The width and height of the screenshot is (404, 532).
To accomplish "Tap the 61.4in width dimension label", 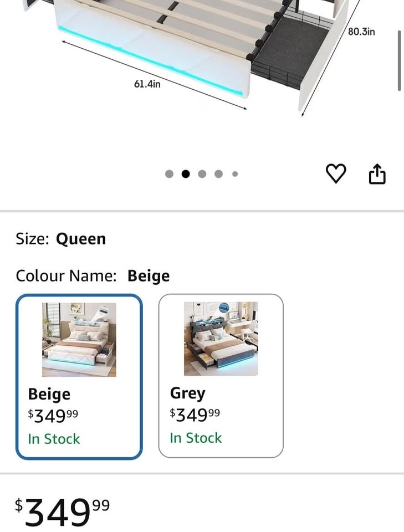I will 147,84.
